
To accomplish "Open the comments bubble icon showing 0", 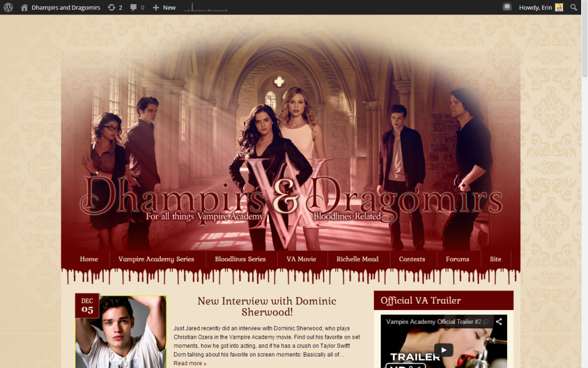I will [133, 7].
